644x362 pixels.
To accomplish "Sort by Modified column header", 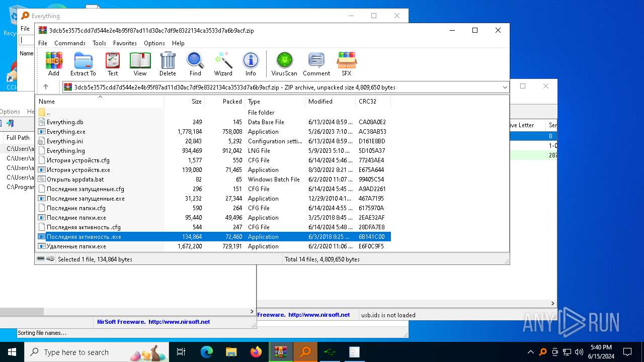I will (x=331, y=102).
